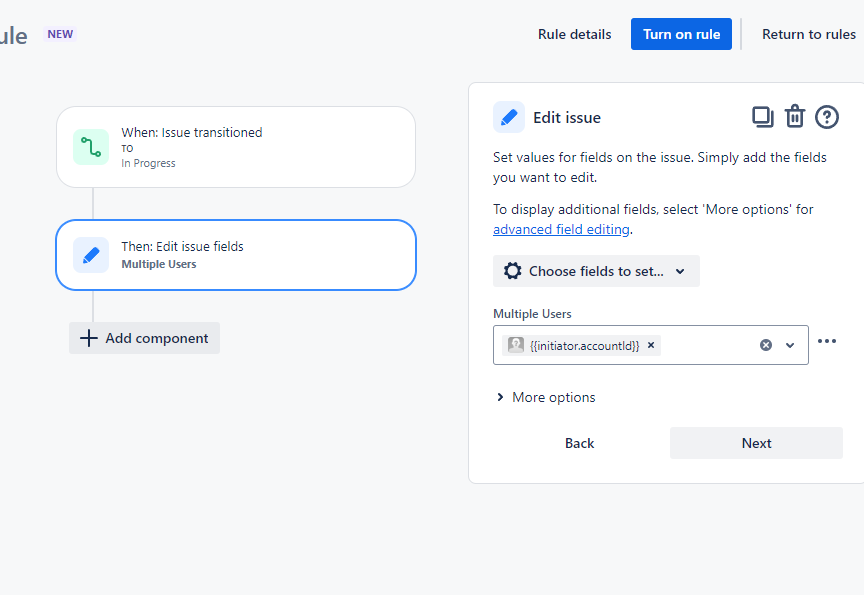
Task: Delete the Edit issue component via trash icon
Action: click(795, 117)
